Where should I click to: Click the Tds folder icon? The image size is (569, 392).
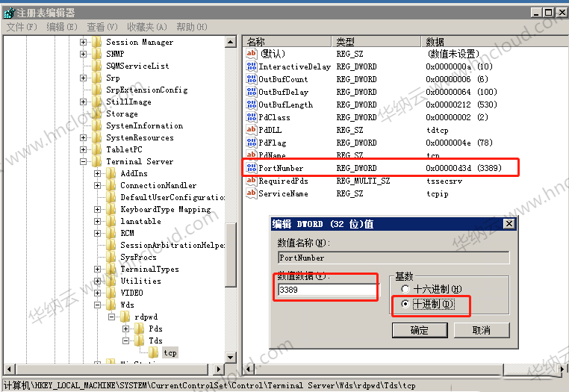coord(140,340)
